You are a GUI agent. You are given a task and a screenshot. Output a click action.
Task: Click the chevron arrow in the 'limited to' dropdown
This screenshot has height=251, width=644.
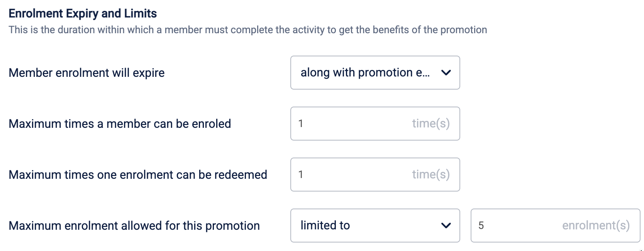point(446,226)
